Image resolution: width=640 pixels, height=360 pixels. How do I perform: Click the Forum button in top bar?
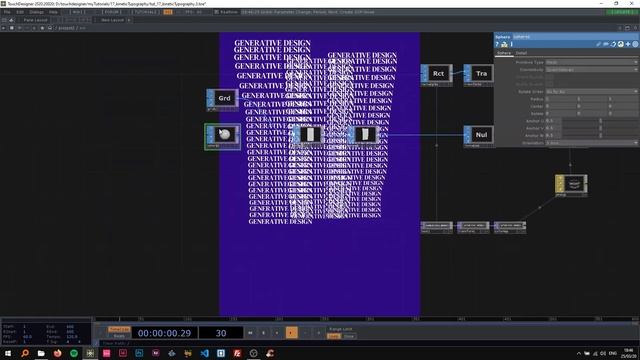(x=111, y=12)
